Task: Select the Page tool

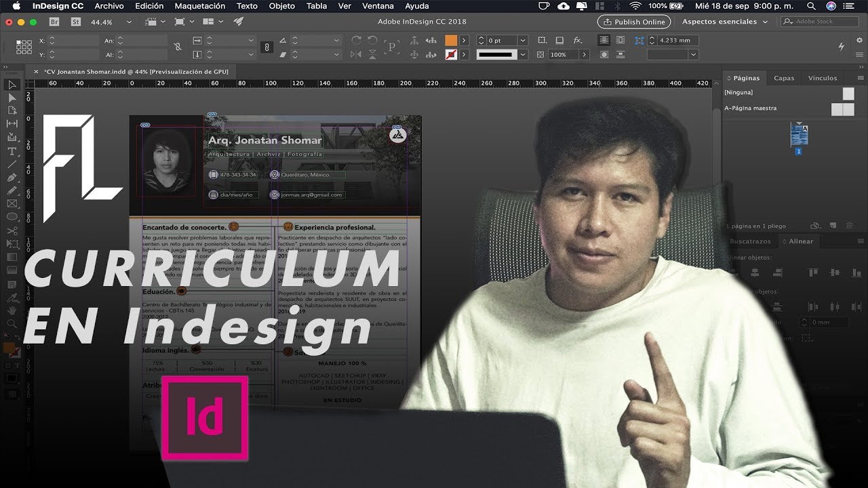Action: pos(12,110)
